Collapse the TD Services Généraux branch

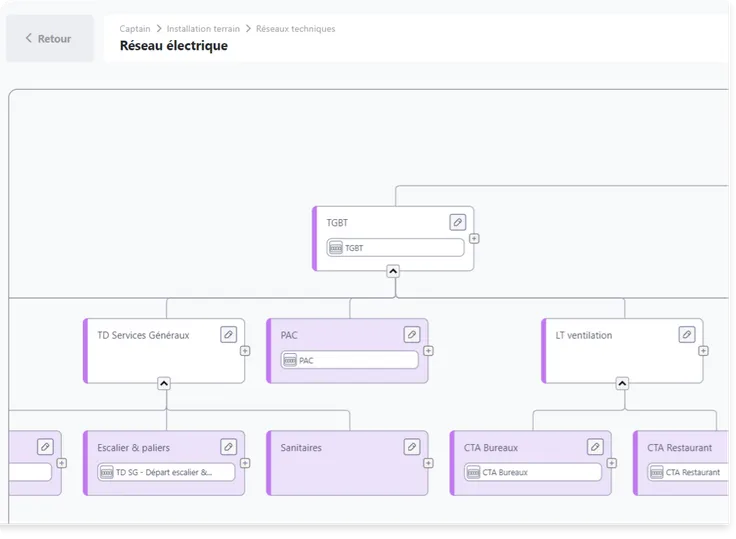(x=164, y=384)
